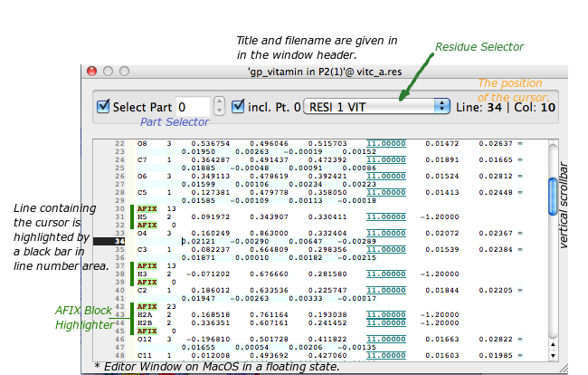
Task: Click the Select Part number field
Action: pyautogui.click(x=193, y=107)
